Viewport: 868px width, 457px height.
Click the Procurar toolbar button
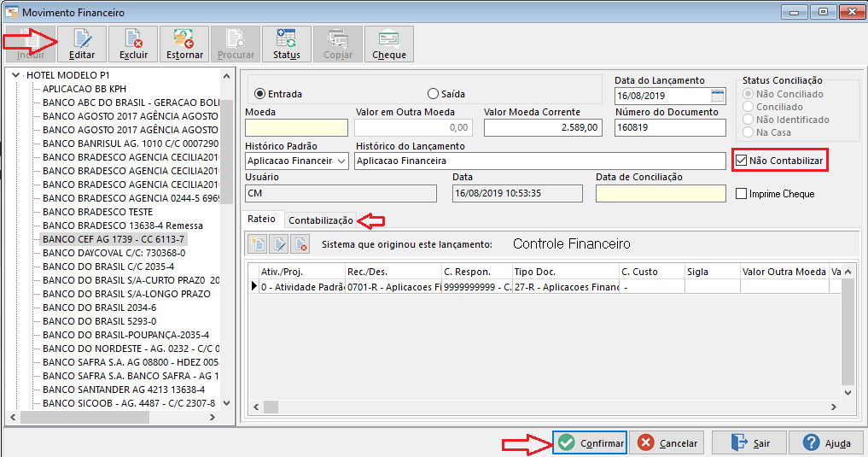point(236,44)
